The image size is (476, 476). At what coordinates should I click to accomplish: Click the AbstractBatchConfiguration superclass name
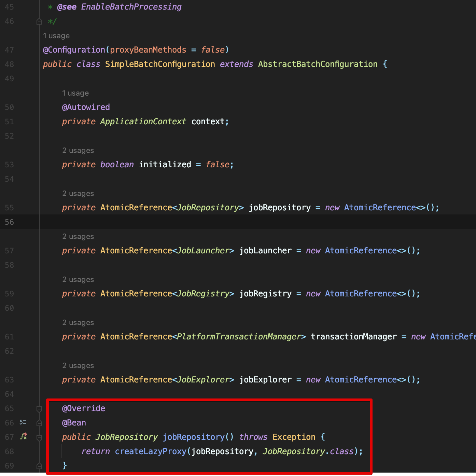tap(318, 64)
